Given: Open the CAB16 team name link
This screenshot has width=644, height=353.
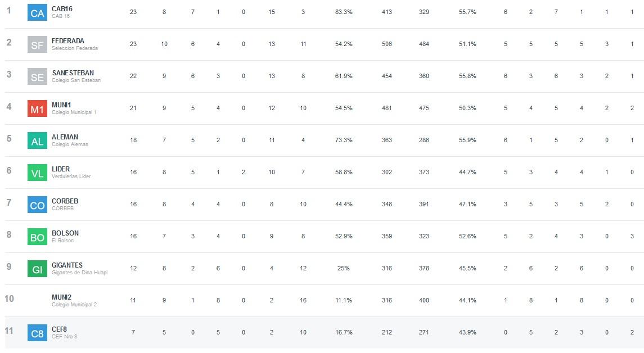Looking at the screenshot, I should tap(62, 9).
